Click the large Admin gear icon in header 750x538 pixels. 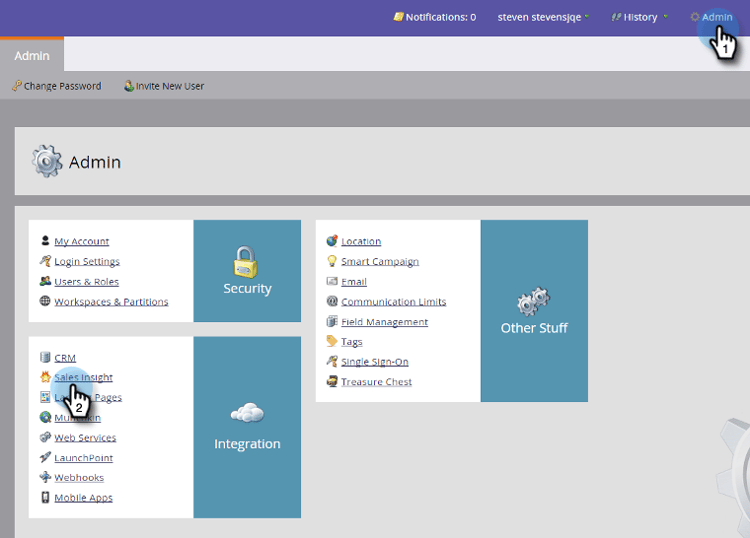click(47, 161)
